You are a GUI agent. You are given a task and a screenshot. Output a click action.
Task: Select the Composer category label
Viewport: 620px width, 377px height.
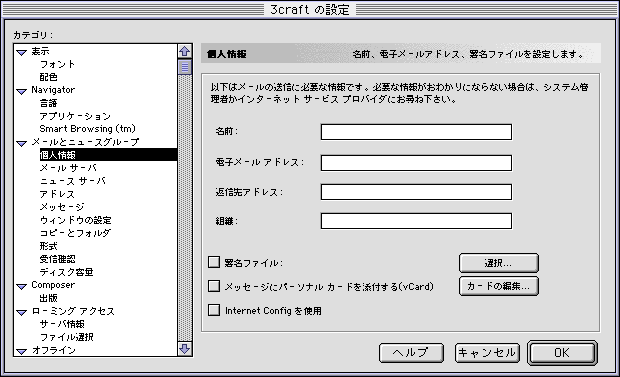click(53, 285)
